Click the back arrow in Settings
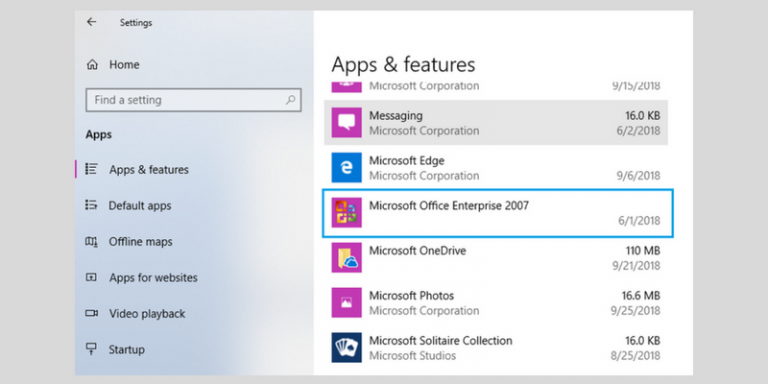This screenshot has height=384, width=768. tap(91, 22)
